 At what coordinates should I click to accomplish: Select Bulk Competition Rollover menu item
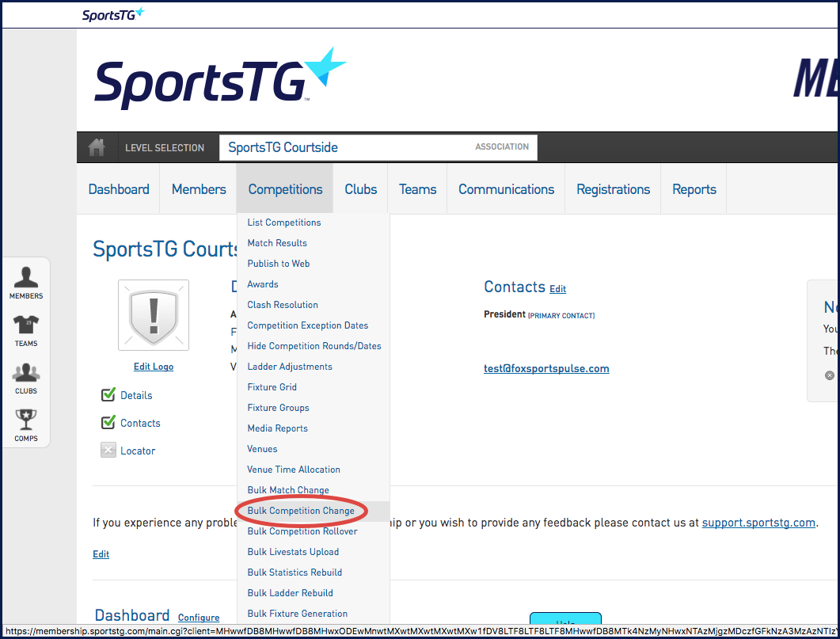[x=302, y=531]
